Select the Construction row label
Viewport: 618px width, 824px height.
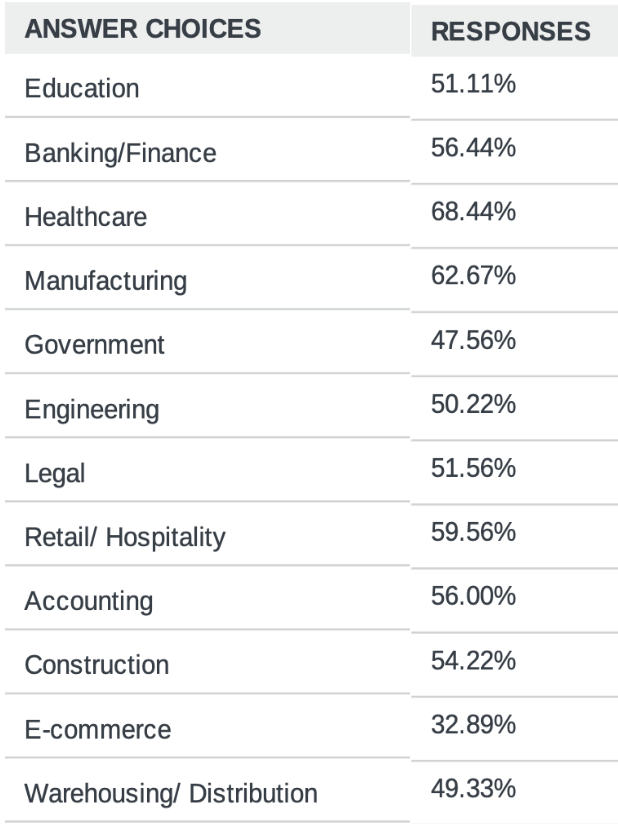[97, 665]
